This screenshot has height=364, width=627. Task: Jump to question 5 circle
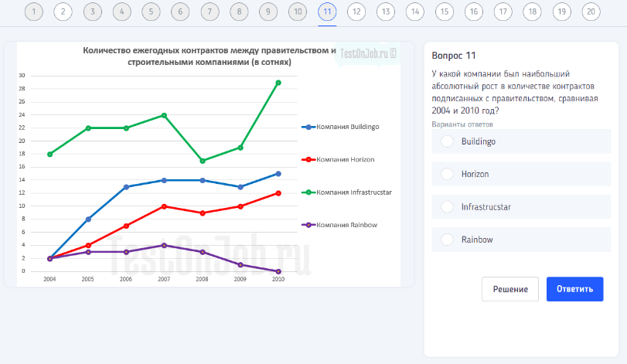click(x=151, y=12)
